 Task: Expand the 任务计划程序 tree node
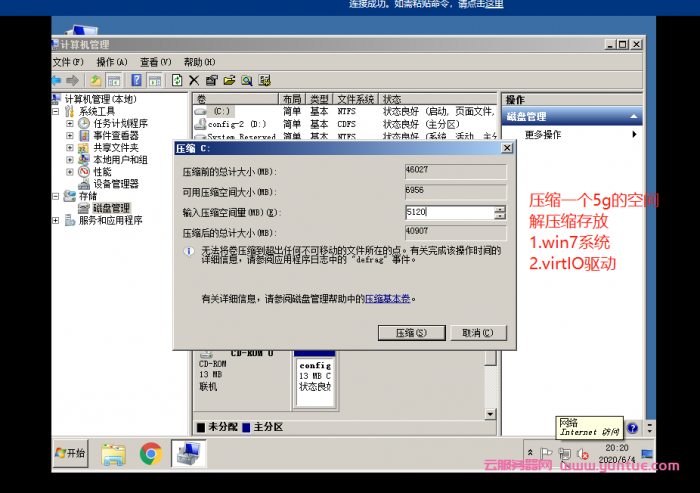click(69, 124)
